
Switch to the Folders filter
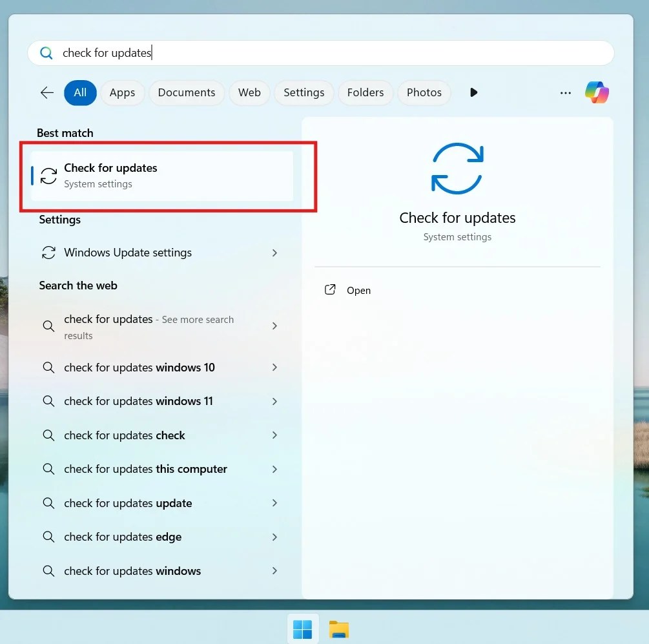(366, 92)
